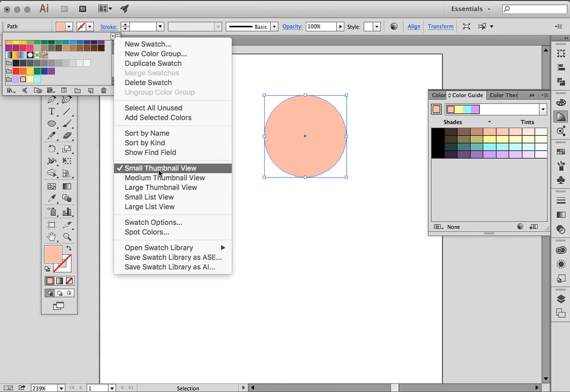570x392 pixels.
Task: Open the Pathfinder panel icon in the dock
Action: 561,82
